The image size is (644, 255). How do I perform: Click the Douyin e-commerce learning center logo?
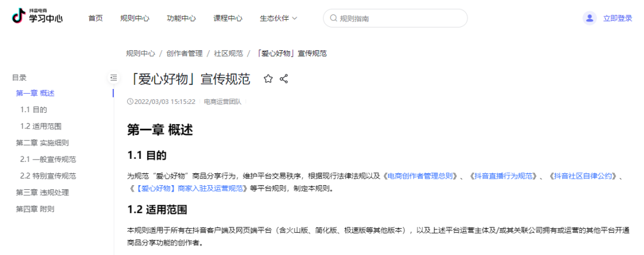(38, 17)
